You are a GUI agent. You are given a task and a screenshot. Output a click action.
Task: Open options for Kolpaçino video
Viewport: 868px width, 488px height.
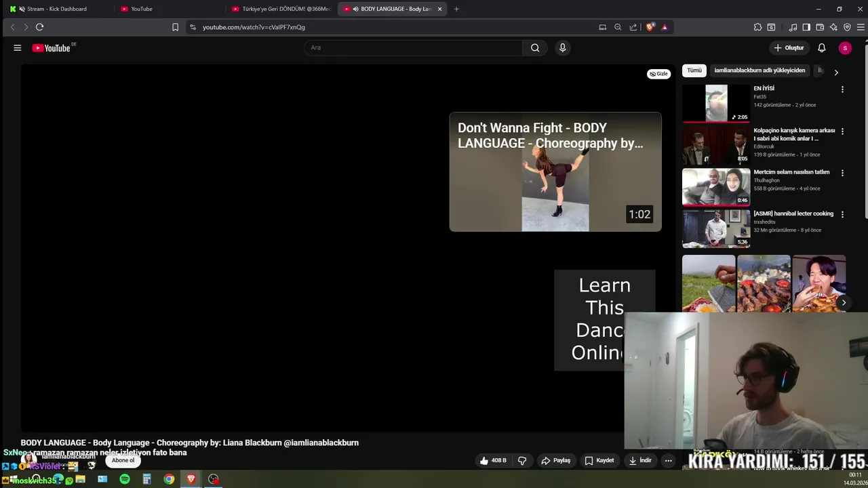(842, 131)
